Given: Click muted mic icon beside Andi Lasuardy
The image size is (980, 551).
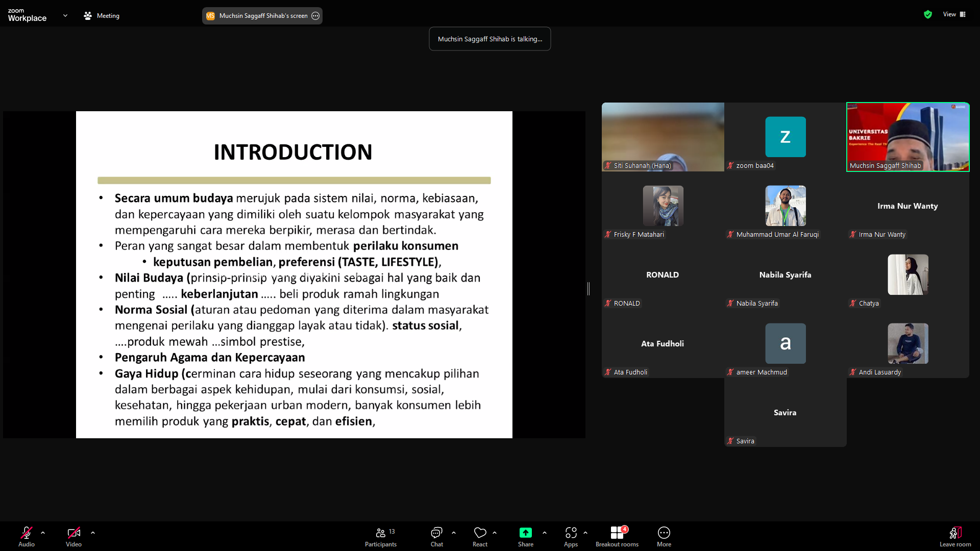Looking at the screenshot, I should tap(853, 372).
